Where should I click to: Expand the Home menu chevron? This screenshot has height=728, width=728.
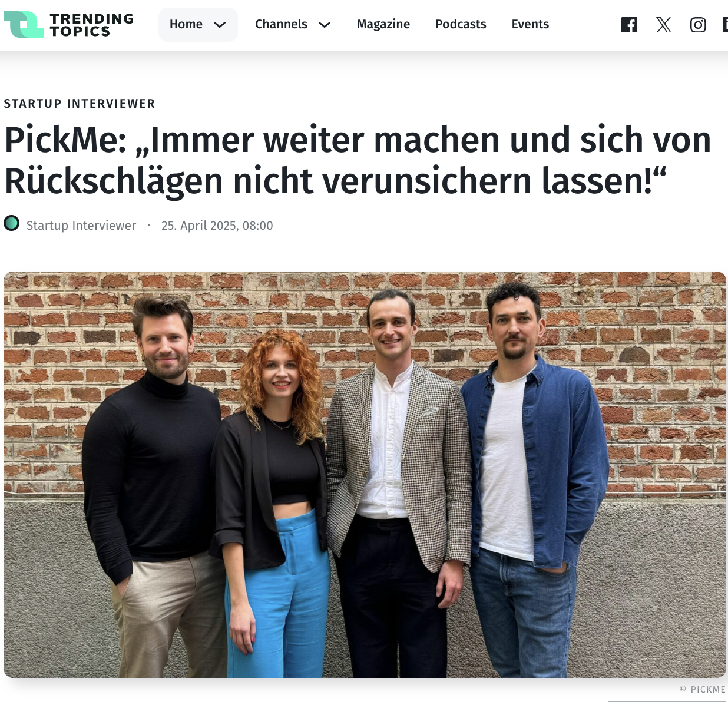[x=220, y=25]
